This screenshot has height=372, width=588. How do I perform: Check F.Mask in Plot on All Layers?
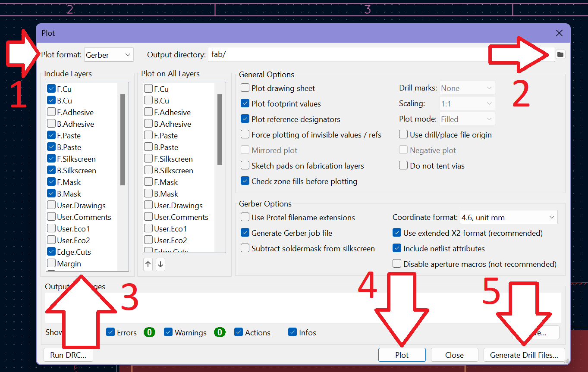(148, 182)
